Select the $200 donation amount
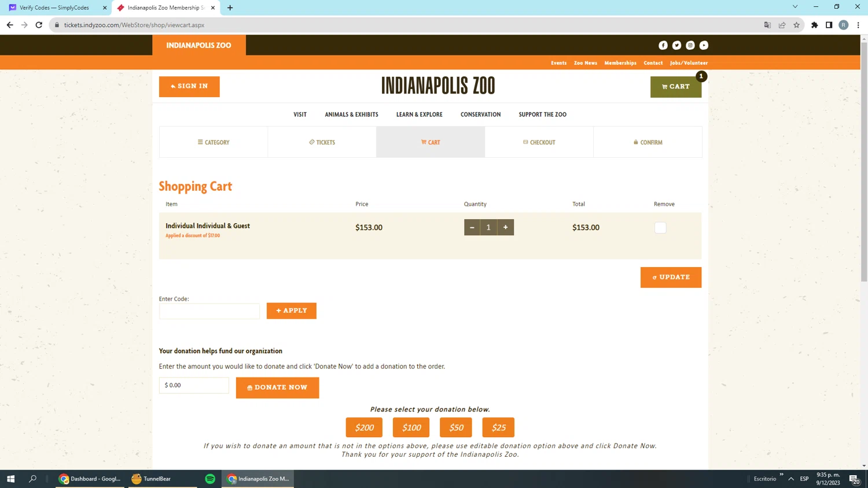 pos(364,427)
